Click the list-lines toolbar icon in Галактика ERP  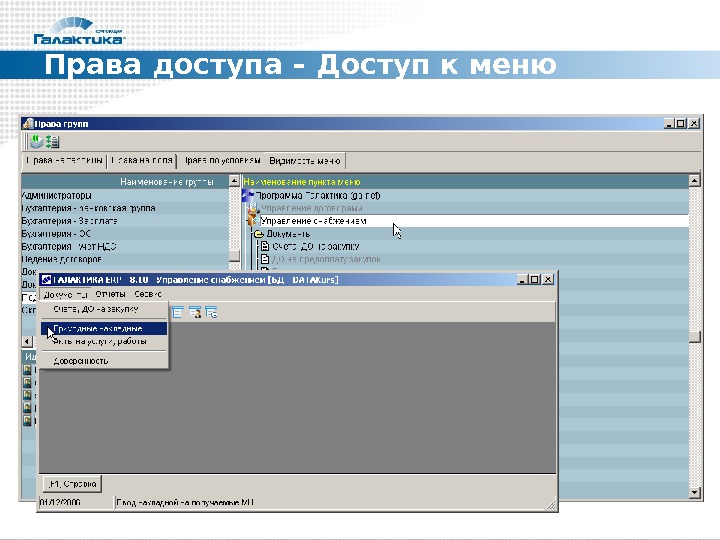pos(178,312)
